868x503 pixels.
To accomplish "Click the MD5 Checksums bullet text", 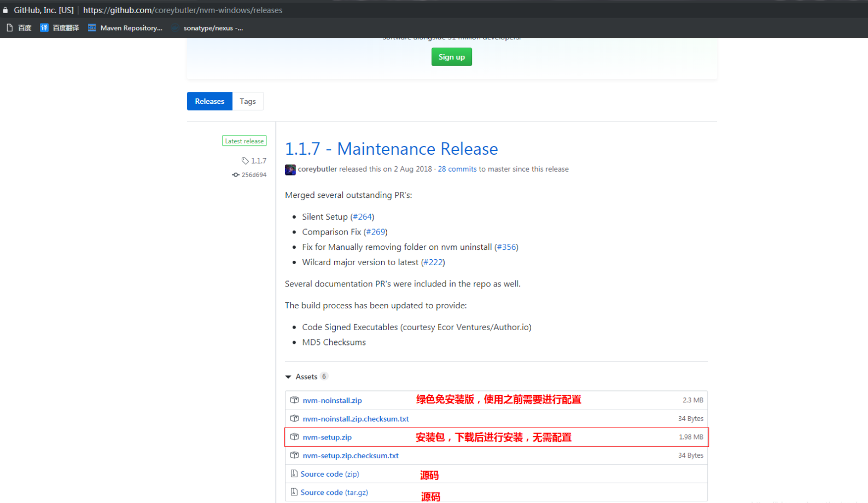I will (334, 342).
